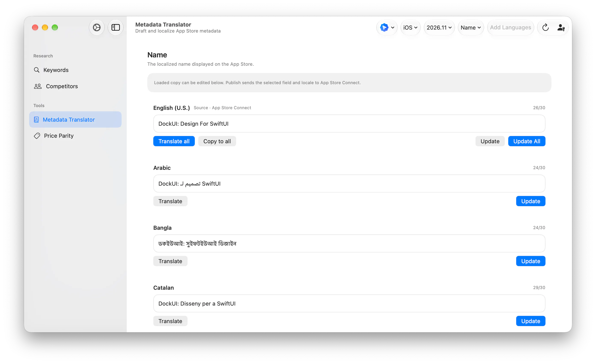Click the 29/30 Catalan character count

point(539,288)
